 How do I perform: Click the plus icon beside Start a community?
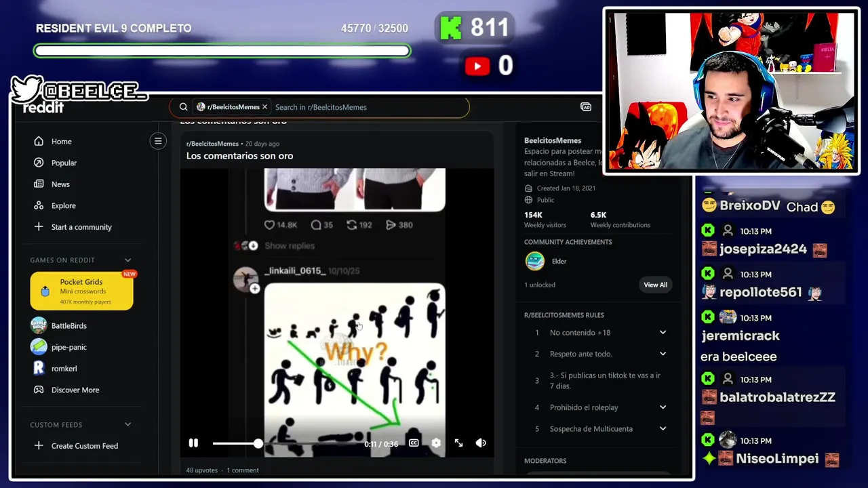point(39,227)
